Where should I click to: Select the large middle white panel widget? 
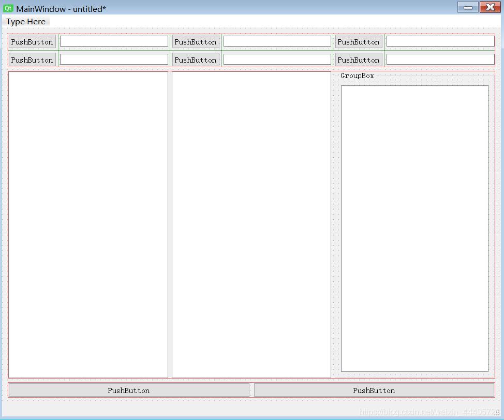point(251,224)
